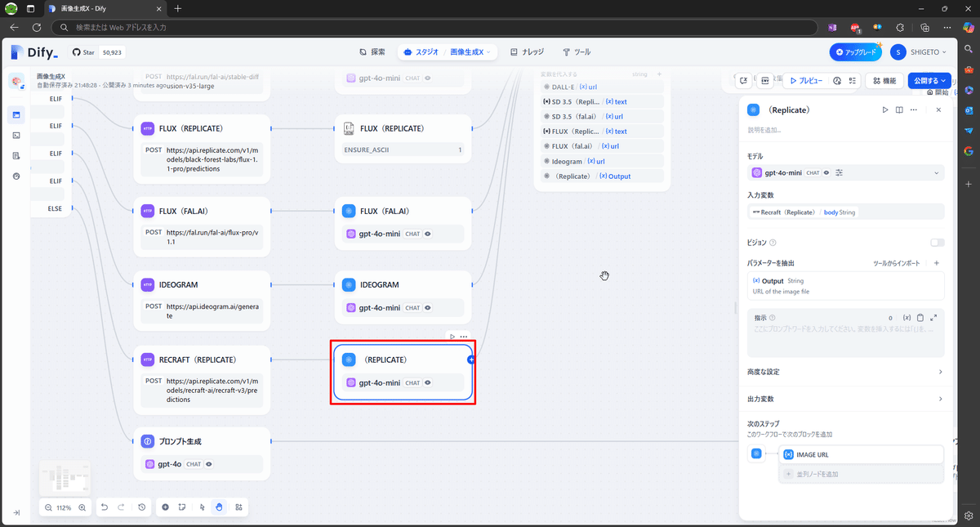Open the 公開する publish dropdown
This screenshot has width=980, height=527.
pyautogui.click(x=929, y=81)
